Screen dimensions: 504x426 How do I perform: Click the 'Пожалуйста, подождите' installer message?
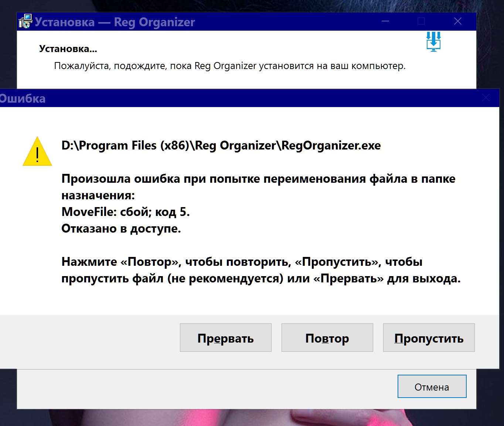[230, 66]
